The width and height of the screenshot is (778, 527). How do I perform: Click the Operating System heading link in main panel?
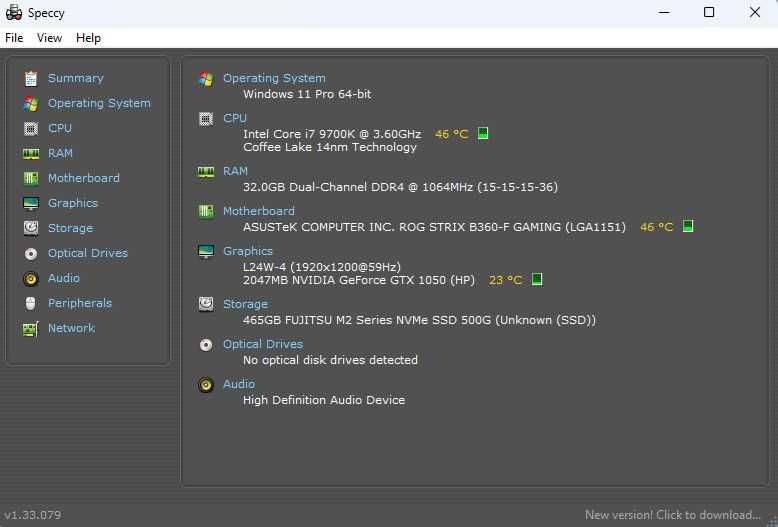274,78
